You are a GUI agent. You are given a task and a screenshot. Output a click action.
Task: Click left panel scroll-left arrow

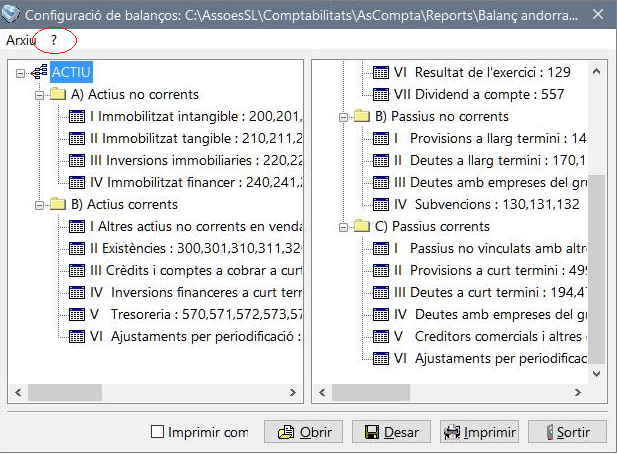pos(18,392)
